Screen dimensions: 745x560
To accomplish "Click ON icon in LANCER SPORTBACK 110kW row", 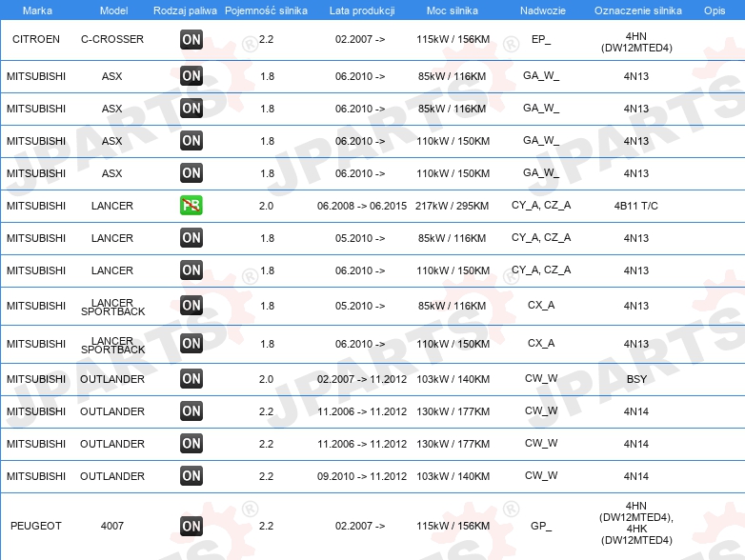I will click(191, 343).
